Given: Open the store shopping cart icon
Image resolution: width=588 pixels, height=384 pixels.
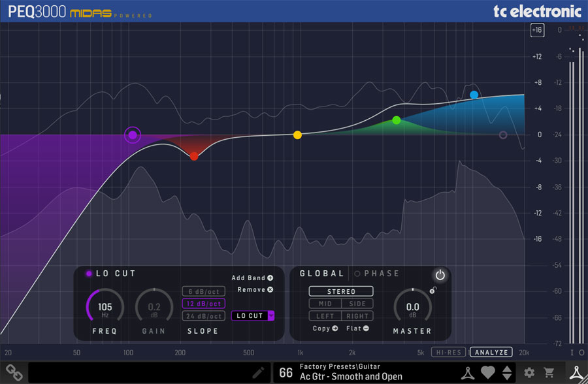Looking at the screenshot, I should point(549,373).
